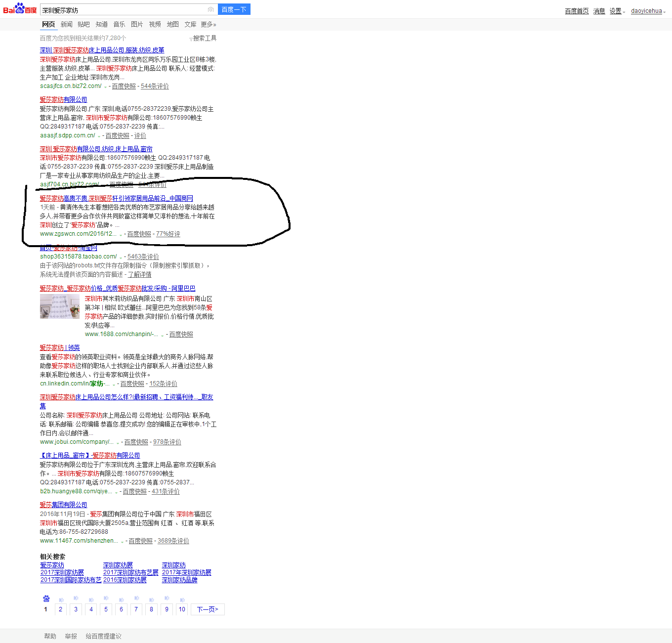Switch to the 视频 tab
This screenshot has width=672, height=643.
coord(155,24)
